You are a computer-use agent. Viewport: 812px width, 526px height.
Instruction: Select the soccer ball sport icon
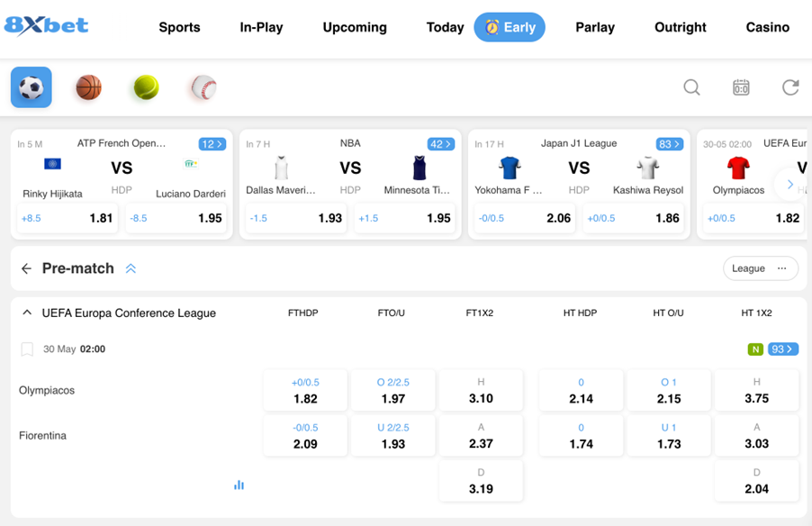32,87
